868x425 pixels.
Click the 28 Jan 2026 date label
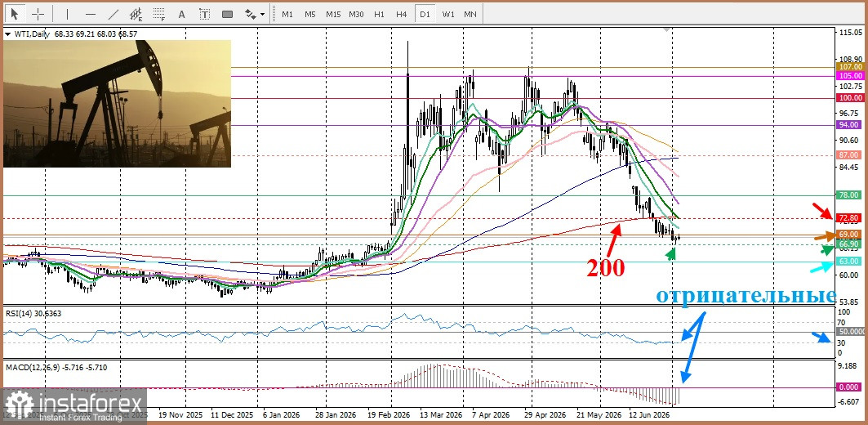(x=336, y=414)
